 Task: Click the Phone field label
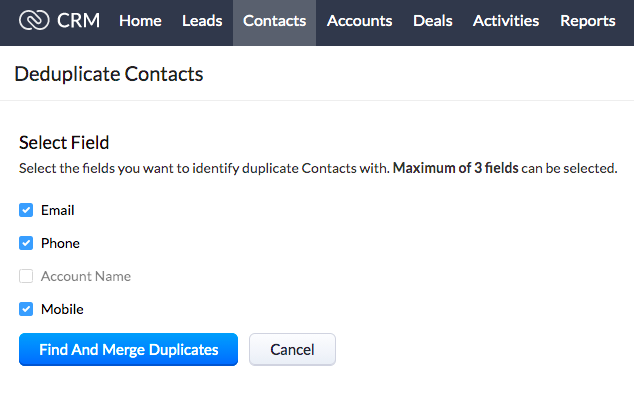60,243
